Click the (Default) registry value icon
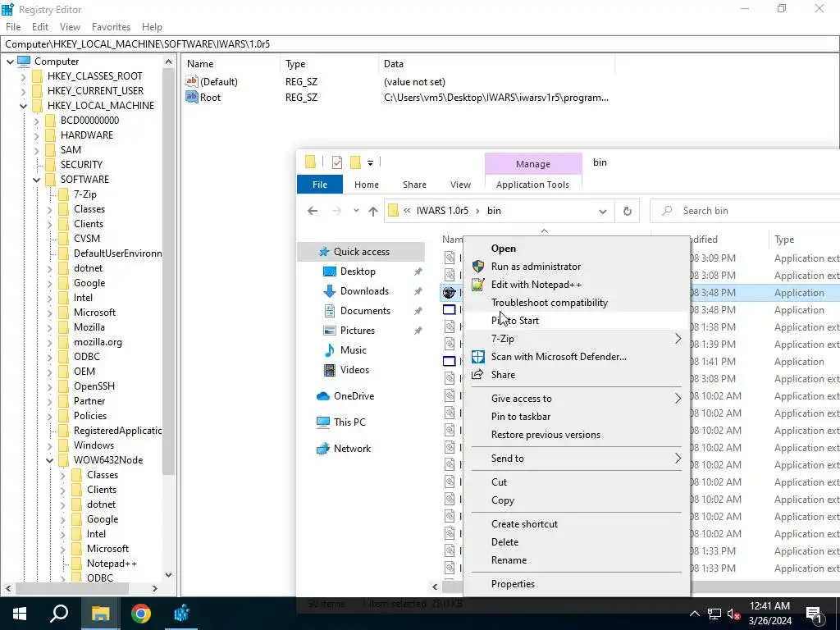The width and height of the screenshot is (840, 630). click(x=192, y=81)
